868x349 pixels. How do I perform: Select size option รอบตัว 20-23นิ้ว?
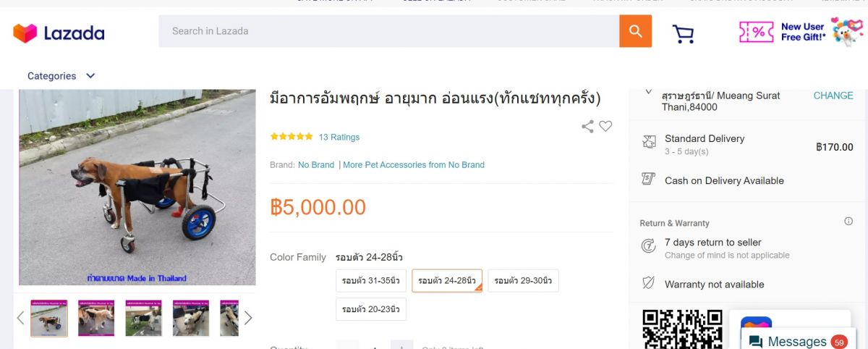click(x=371, y=309)
